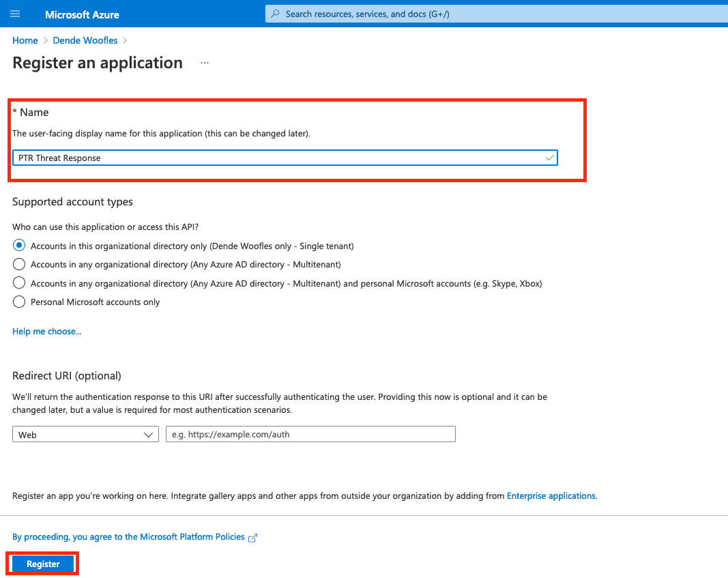Click the Redirect URI text field
This screenshot has height=578, width=728.
(x=310, y=434)
